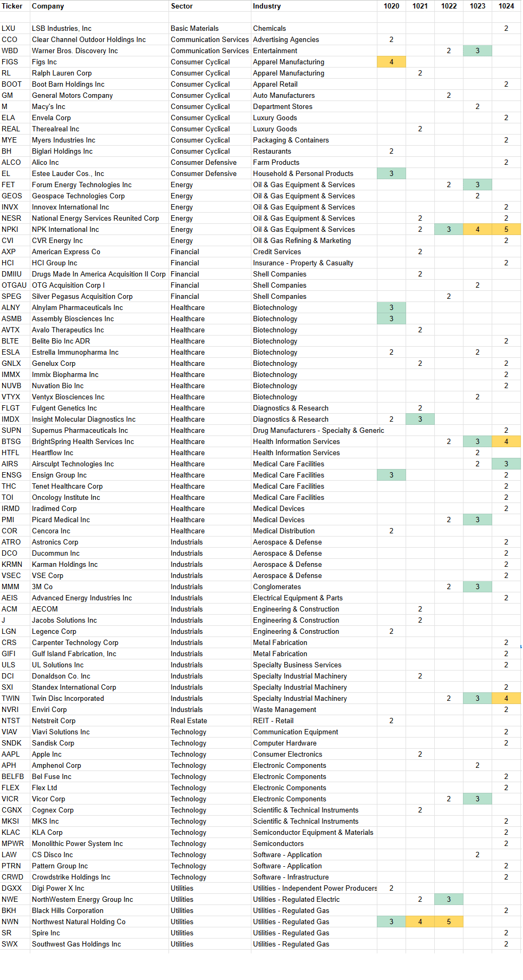Select the green 3 cell in the AIRS row

pos(506,464)
